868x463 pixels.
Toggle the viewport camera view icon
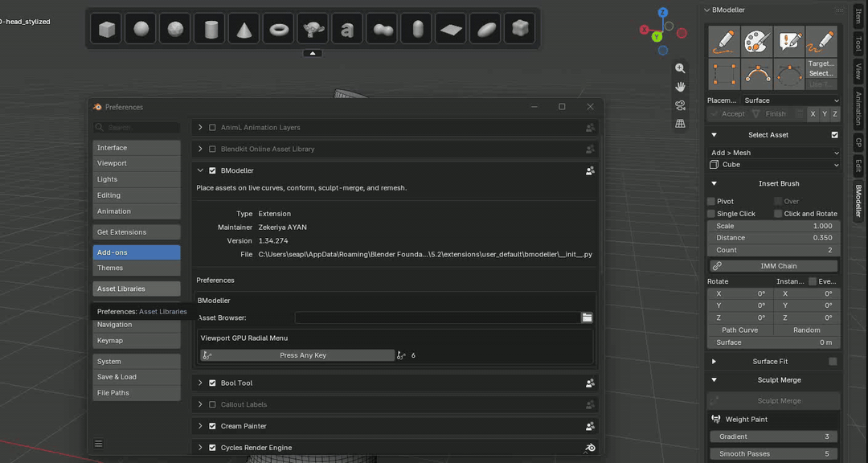pyautogui.click(x=681, y=105)
